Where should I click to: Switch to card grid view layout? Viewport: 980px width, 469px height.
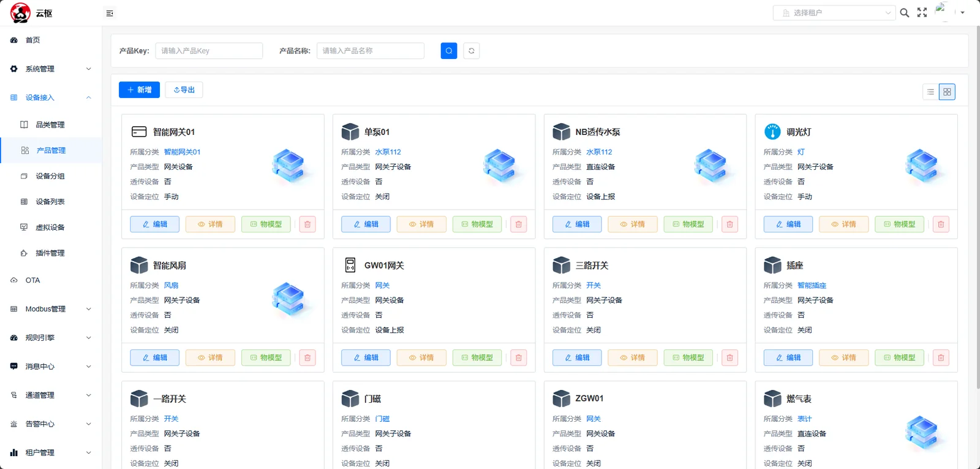click(x=947, y=92)
